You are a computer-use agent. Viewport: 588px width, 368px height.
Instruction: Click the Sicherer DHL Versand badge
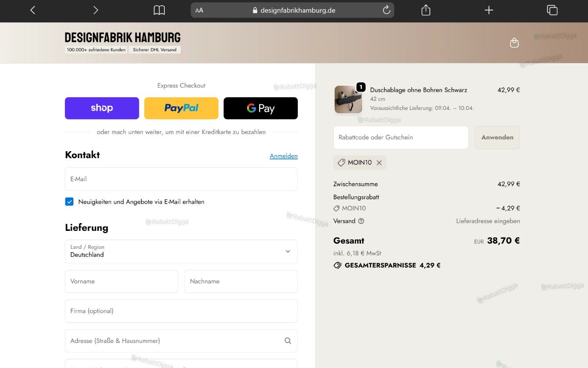[155, 50]
